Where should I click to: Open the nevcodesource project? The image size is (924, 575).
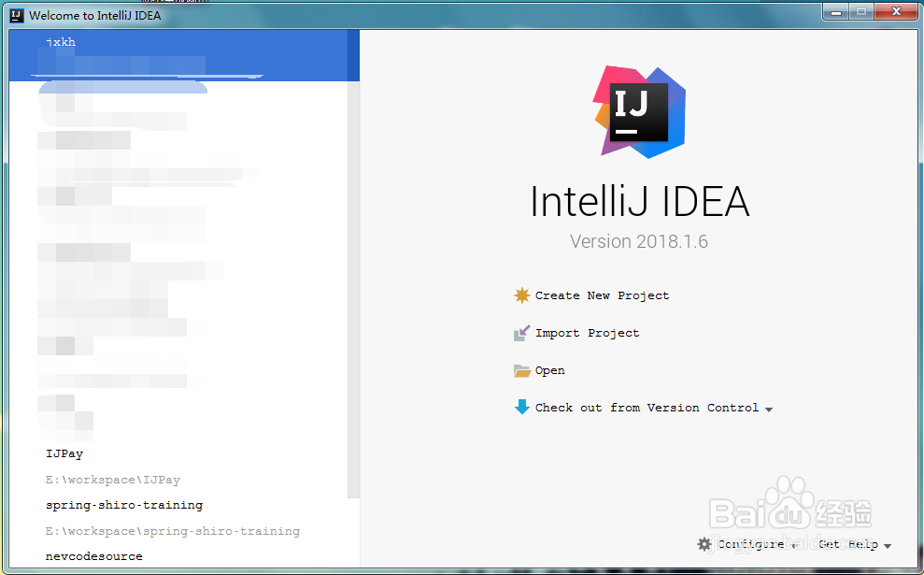point(93,556)
